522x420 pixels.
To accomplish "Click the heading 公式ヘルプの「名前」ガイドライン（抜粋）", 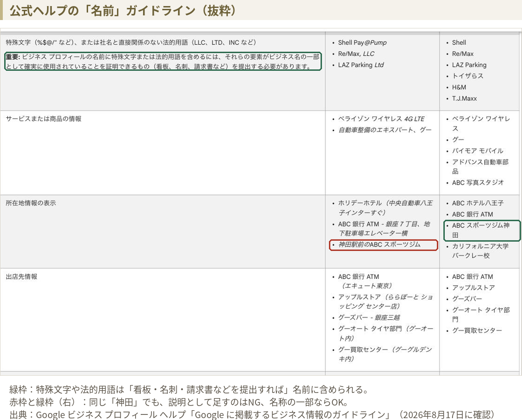I will coord(123,11).
